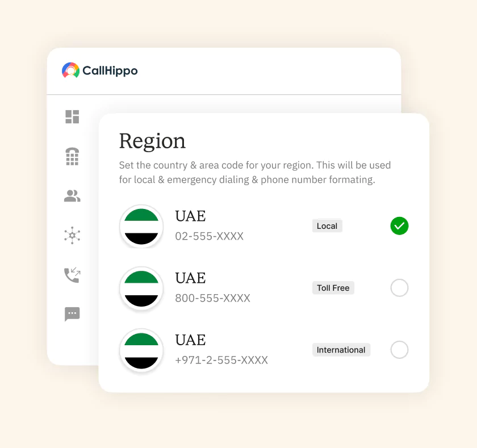This screenshot has width=477, height=448.
Task: Open the Dashboard from the sidebar
Action: 72,117
